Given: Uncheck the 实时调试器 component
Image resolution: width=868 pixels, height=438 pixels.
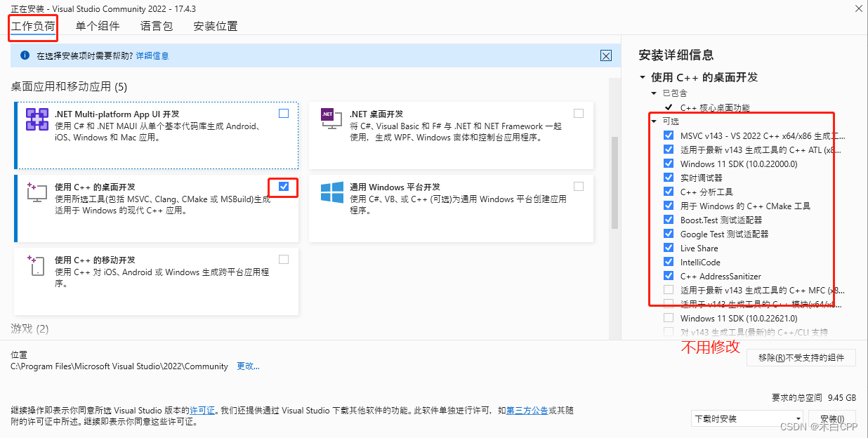Looking at the screenshot, I should (x=669, y=178).
